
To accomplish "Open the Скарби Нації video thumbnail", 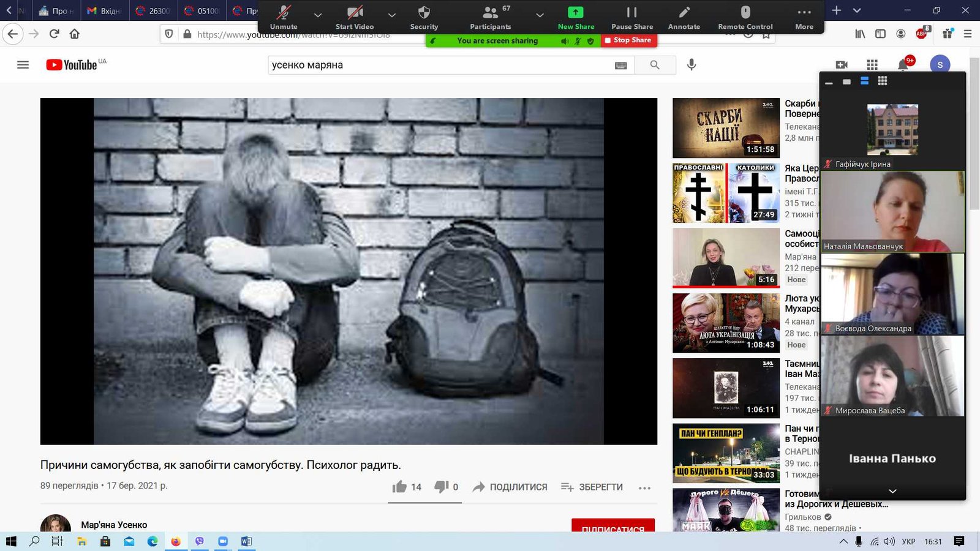I will click(x=726, y=128).
